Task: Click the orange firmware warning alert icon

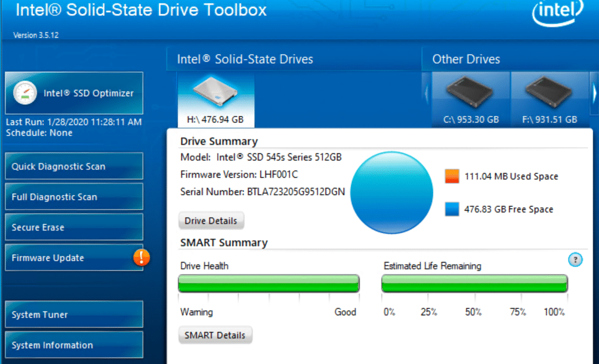Action: (141, 257)
